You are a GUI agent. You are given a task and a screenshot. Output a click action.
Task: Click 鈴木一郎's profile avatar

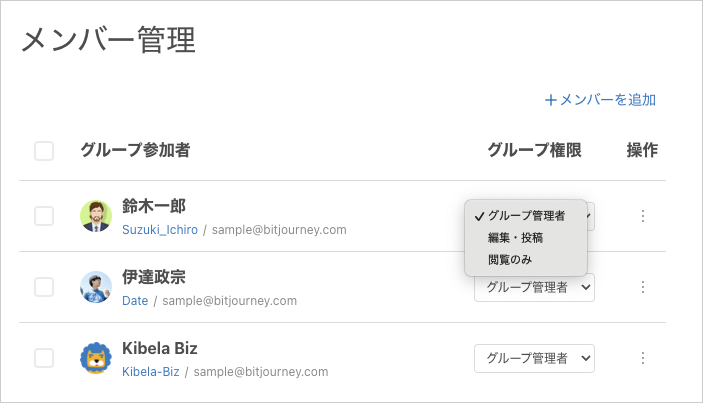tap(96, 216)
